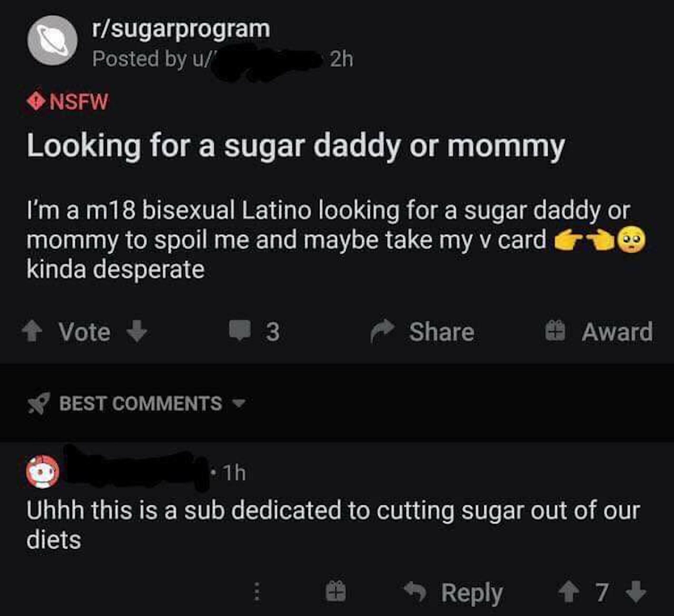Open the r/sugarprogram subreddit avatar

pyautogui.click(x=52, y=41)
